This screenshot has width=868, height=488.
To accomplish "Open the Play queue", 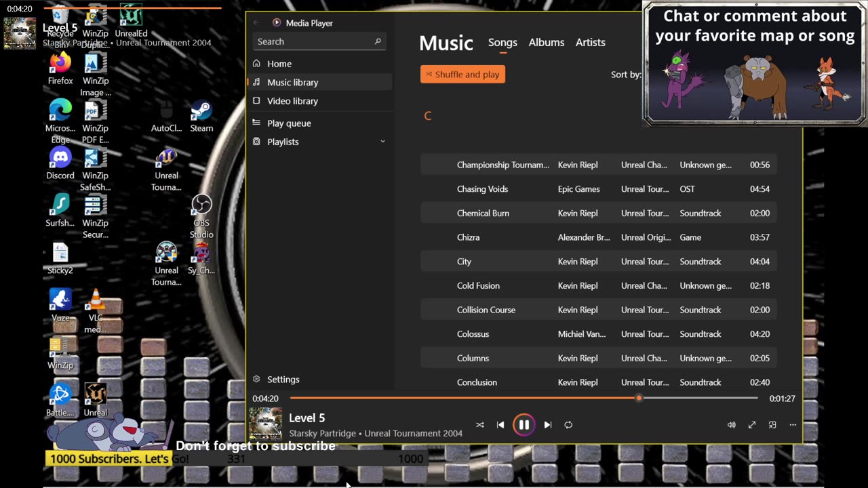I will (319, 123).
